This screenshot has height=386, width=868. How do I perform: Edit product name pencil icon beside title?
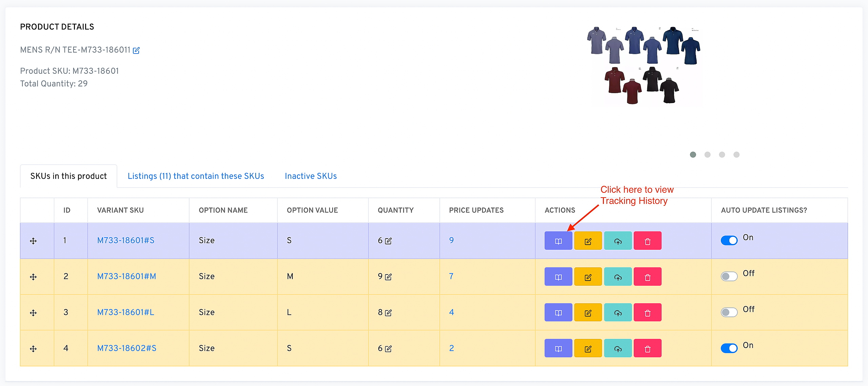pos(136,50)
